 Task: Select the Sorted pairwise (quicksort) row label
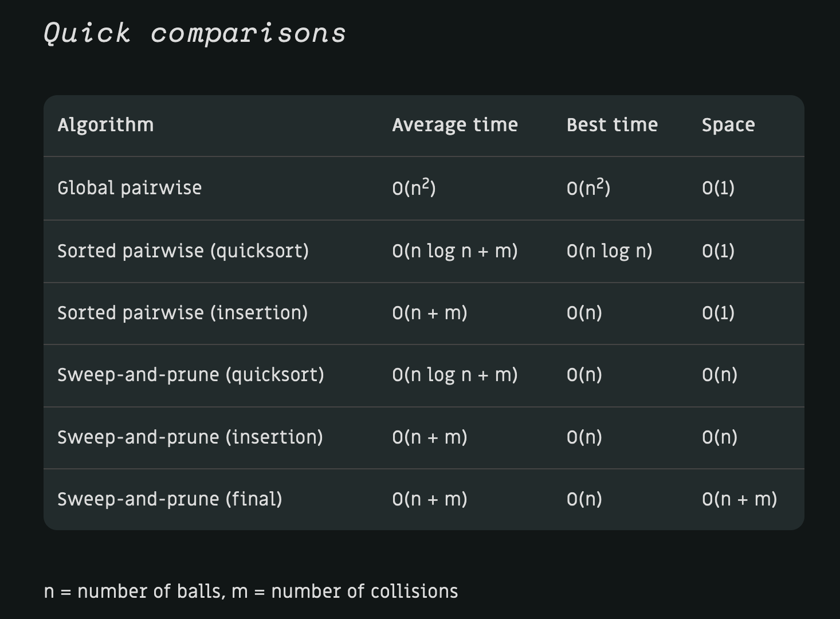[x=183, y=251]
